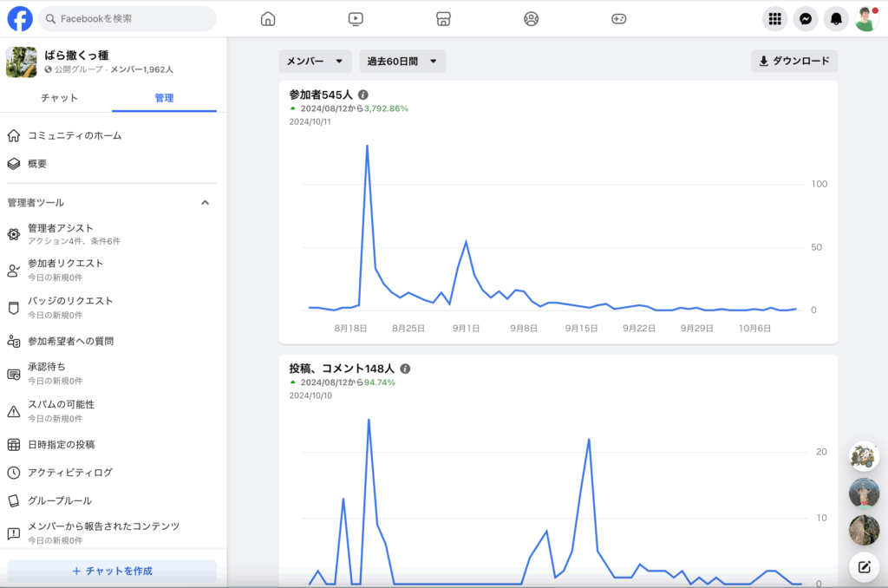Click the チャットを作成 button
The height and width of the screenshot is (588, 888).
112,571
